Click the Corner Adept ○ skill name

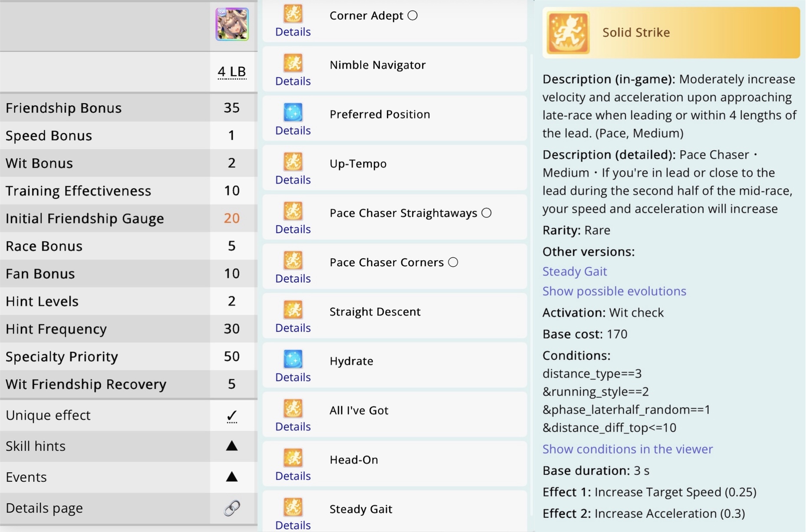[373, 16]
